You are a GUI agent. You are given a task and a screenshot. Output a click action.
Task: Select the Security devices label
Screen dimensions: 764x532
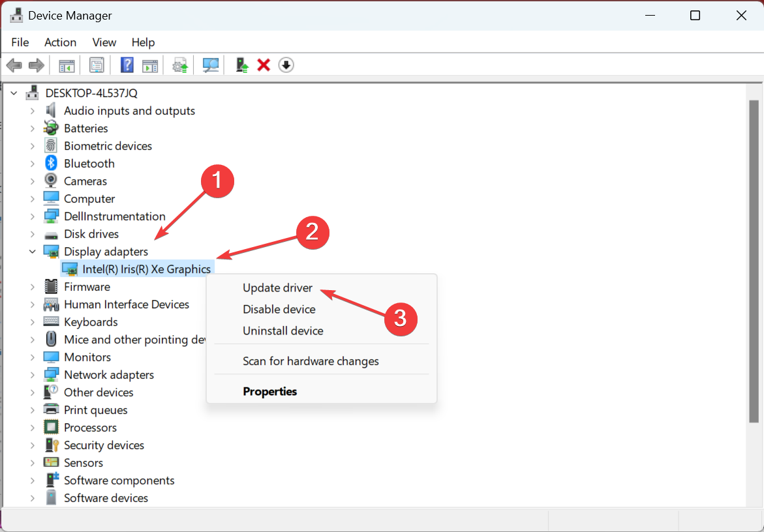point(104,445)
